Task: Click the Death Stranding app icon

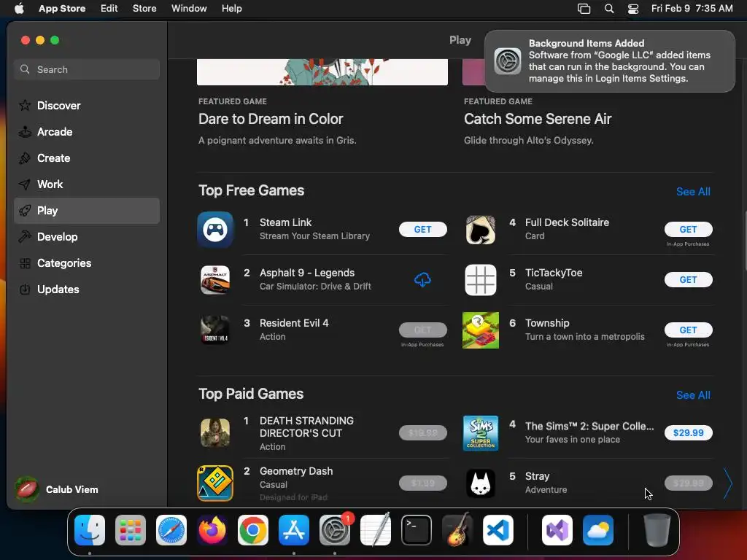Action: point(215,433)
